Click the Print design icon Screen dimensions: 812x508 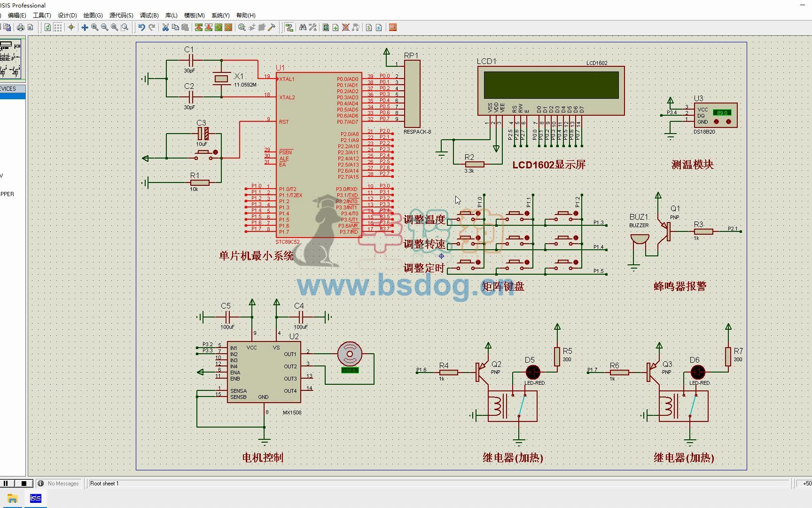point(21,27)
